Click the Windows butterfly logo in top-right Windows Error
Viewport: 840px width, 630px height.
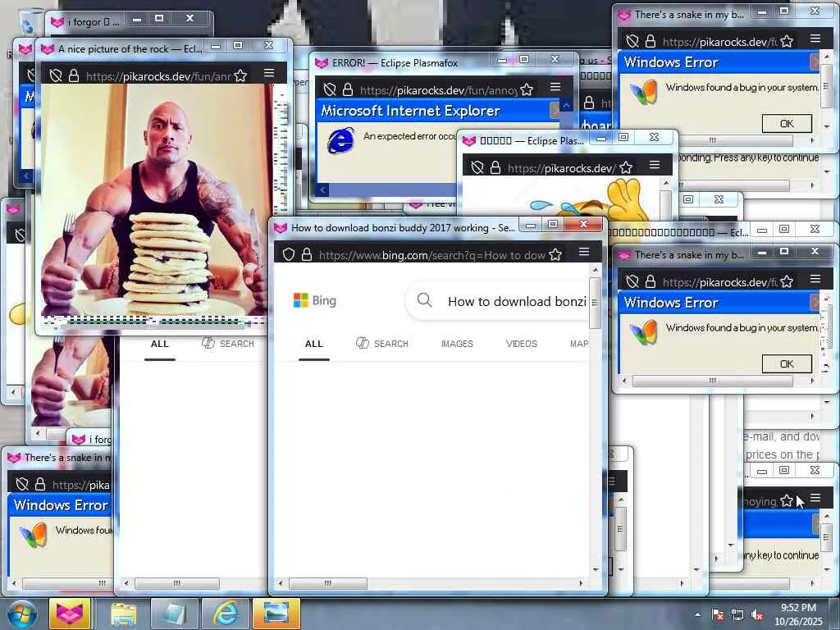point(643,92)
